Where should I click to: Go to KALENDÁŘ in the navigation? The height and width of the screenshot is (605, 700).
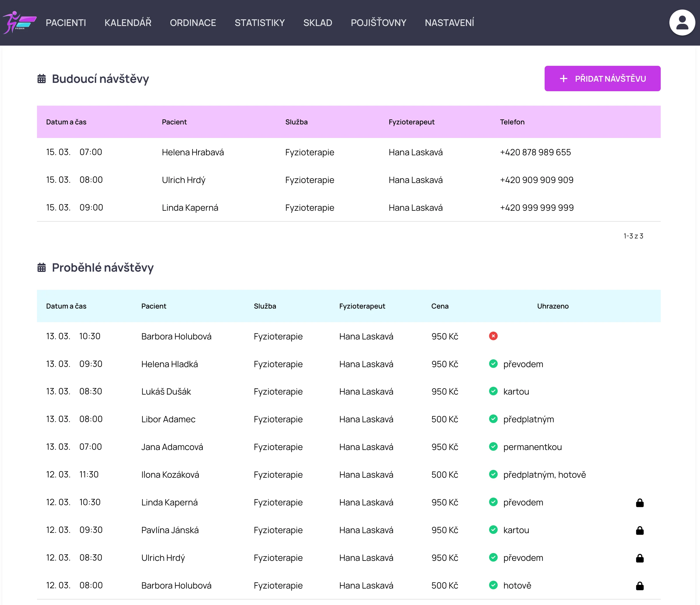[128, 23]
